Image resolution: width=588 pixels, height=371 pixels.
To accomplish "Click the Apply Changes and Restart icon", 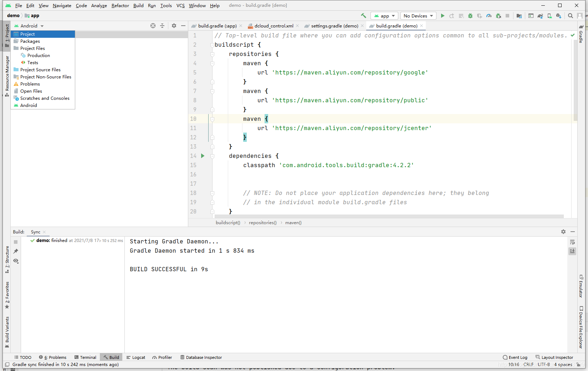I will (452, 16).
